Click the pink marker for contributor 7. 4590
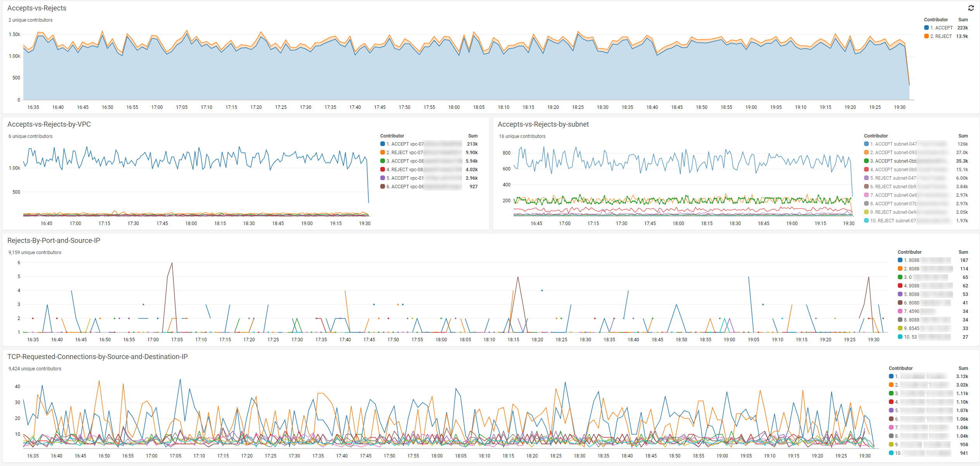The width and height of the screenshot is (980, 466). click(x=900, y=311)
